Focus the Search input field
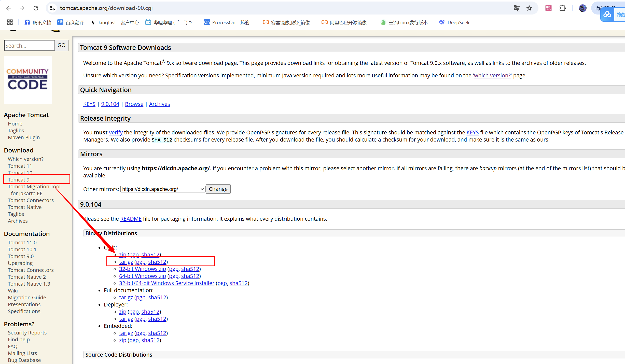This screenshot has height=364, width=625. (29, 45)
